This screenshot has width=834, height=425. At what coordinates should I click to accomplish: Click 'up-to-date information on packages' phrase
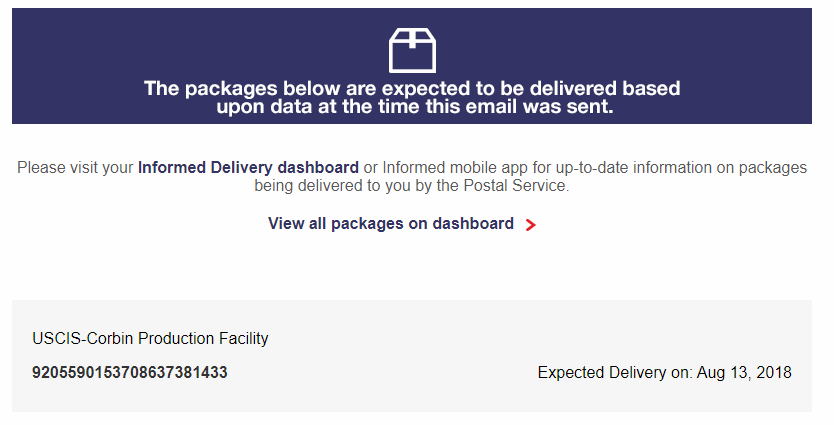(681, 168)
